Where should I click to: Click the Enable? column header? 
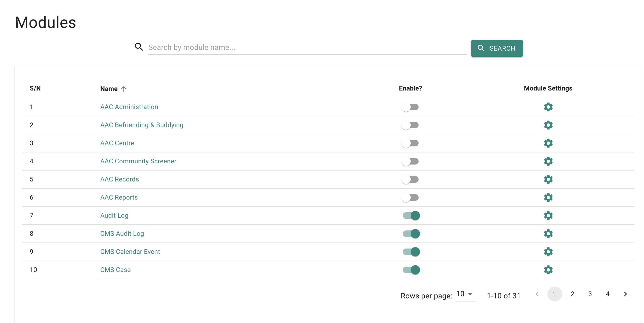click(410, 88)
